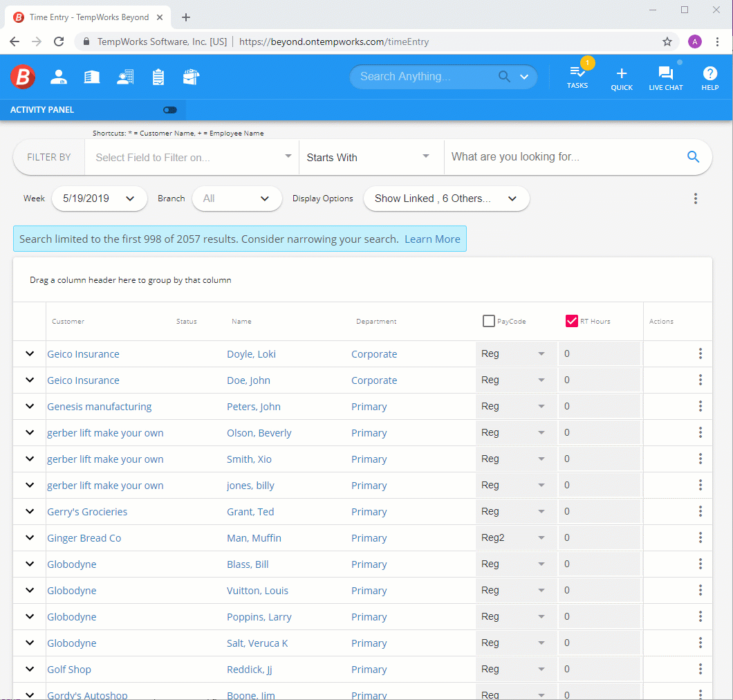Open the Contacts icon in top navigation
The height and width of the screenshot is (700, 733).
125,77
